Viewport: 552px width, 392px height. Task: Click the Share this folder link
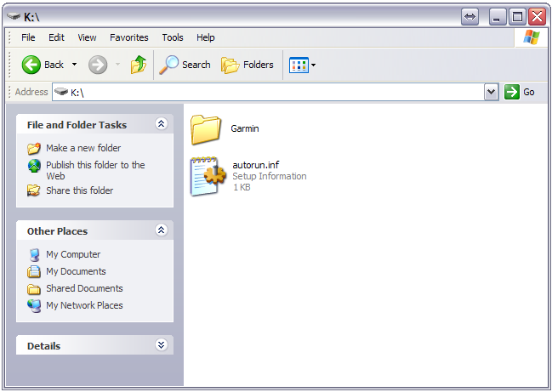(79, 190)
